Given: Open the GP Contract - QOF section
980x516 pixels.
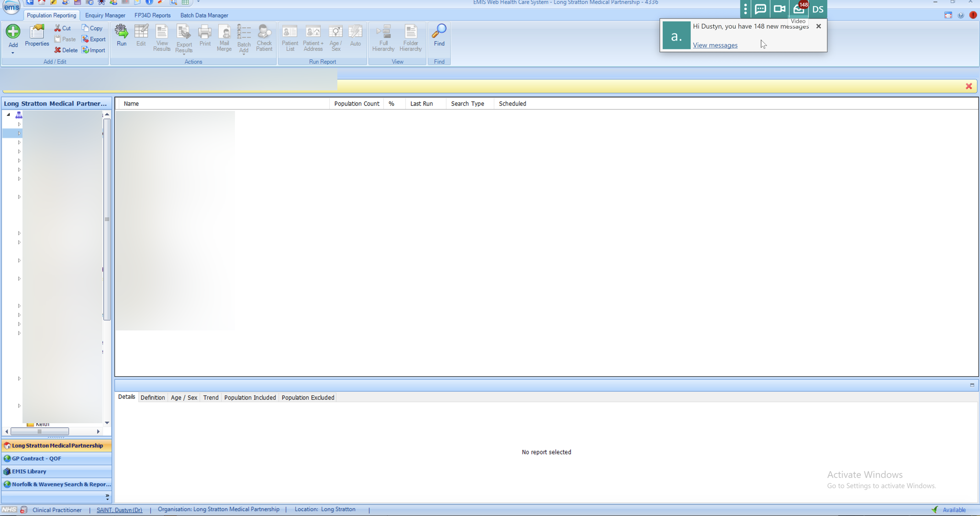Looking at the screenshot, I should pyautogui.click(x=56, y=459).
